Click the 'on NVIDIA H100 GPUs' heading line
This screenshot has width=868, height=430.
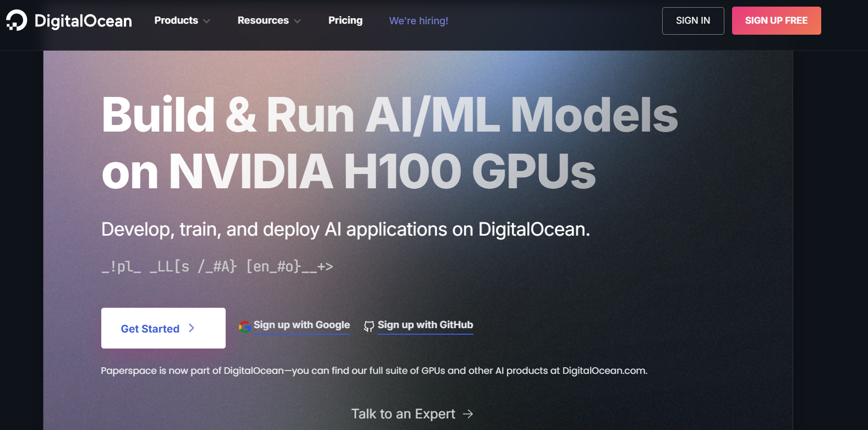click(348, 171)
